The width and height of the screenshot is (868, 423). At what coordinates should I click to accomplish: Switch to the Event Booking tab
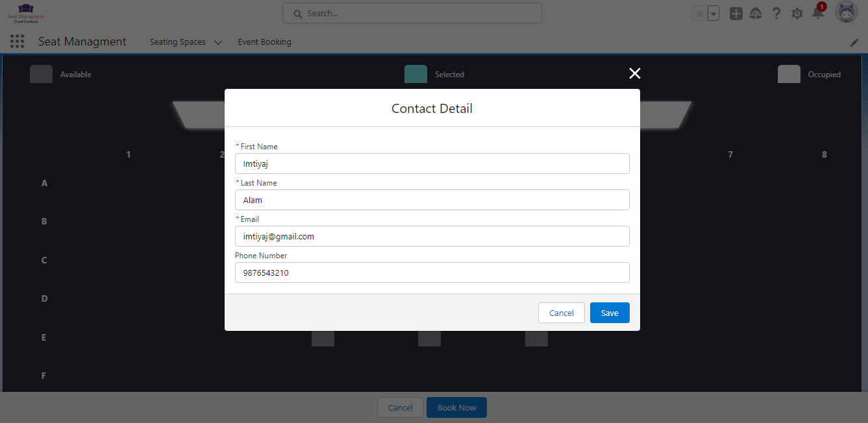[264, 42]
